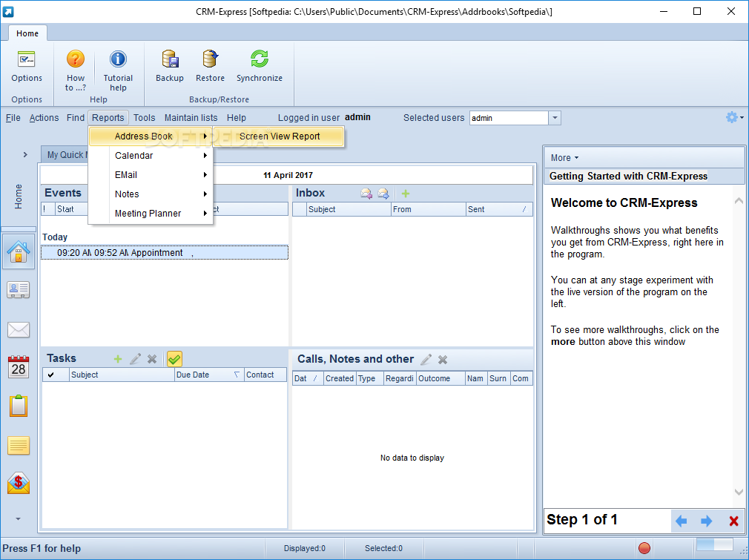Edit selected task with pencil icon

[135, 359]
